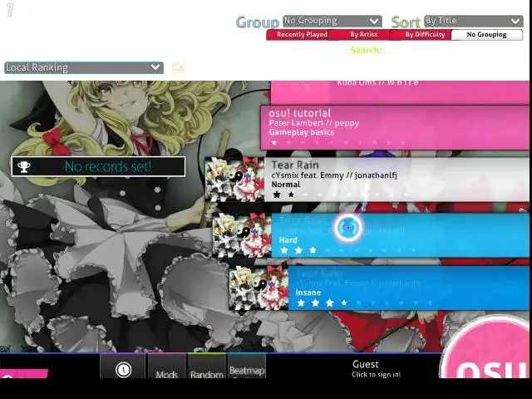Click the chat envelope icon beside Local Ranking
The width and height of the screenshot is (532, 399).
[x=178, y=68]
